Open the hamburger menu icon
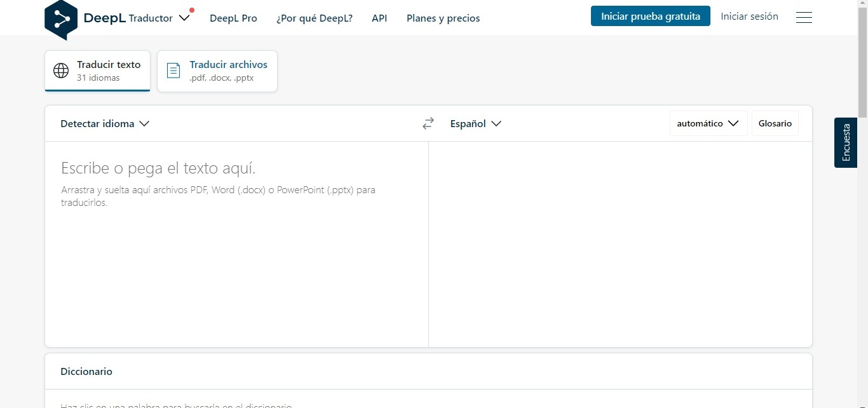This screenshot has height=408, width=868. [x=804, y=17]
